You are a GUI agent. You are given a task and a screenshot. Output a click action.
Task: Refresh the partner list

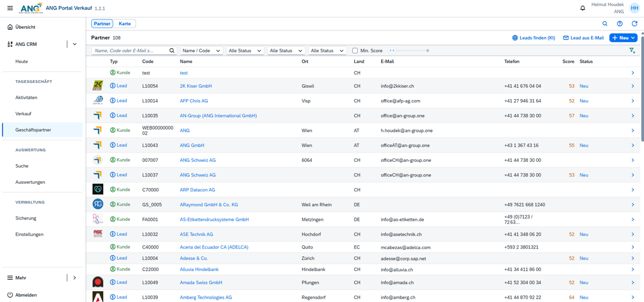[x=635, y=24]
